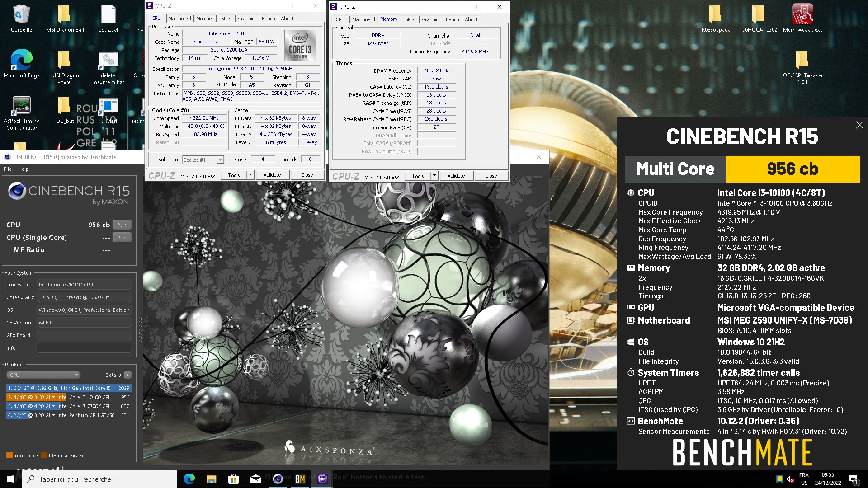This screenshot has height=488, width=868.
Task: Click the muted volume tray icon
Action: tap(790, 479)
